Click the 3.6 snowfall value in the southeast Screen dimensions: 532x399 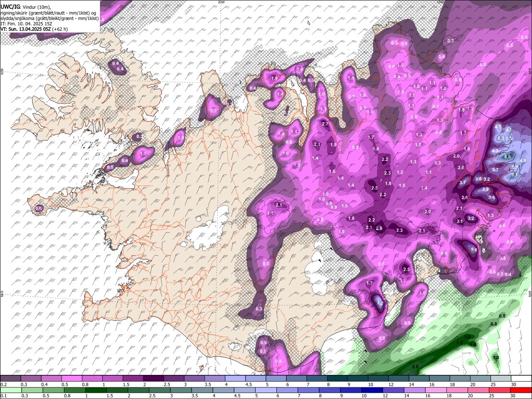click(492, 198)
